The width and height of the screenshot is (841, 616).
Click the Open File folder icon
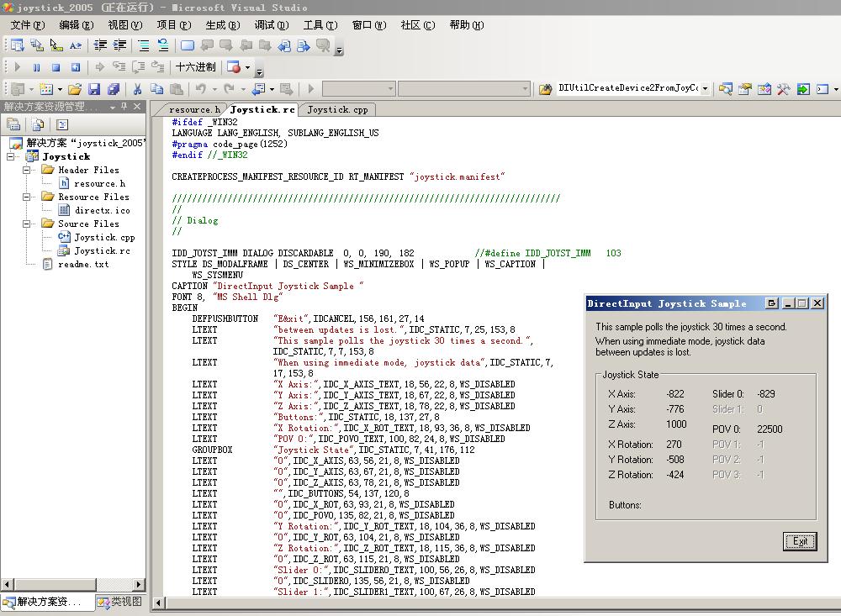click(75, 89)
